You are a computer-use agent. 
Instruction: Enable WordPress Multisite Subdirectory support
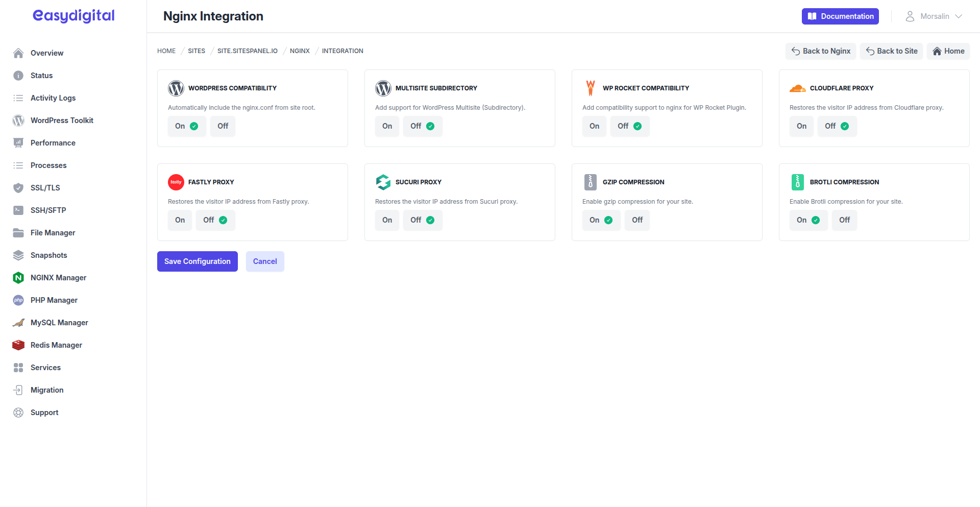[x=387, y=126]
